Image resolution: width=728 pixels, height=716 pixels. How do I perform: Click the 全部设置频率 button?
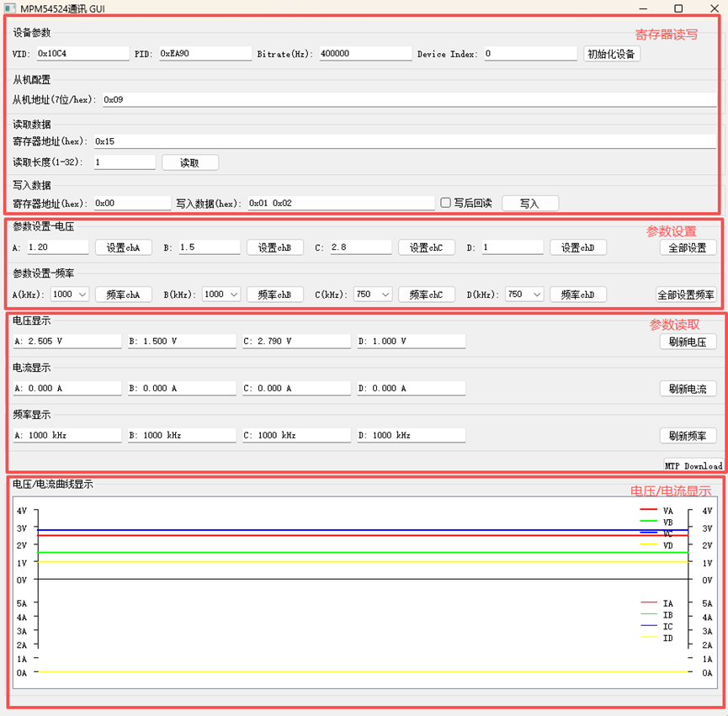(686, 295)
